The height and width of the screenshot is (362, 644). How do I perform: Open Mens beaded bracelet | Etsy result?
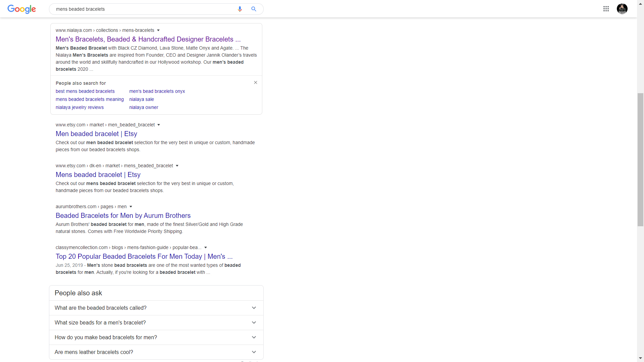click(x=98, y=175)
